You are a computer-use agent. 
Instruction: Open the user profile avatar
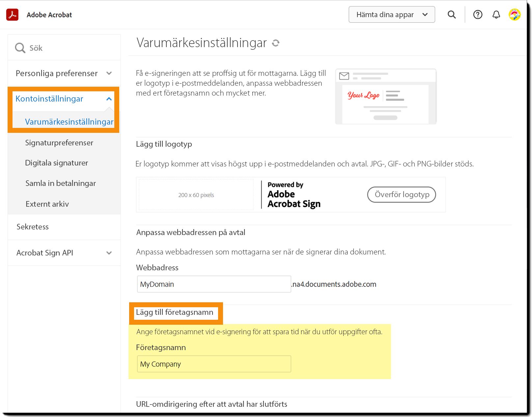tap(515, 15)
